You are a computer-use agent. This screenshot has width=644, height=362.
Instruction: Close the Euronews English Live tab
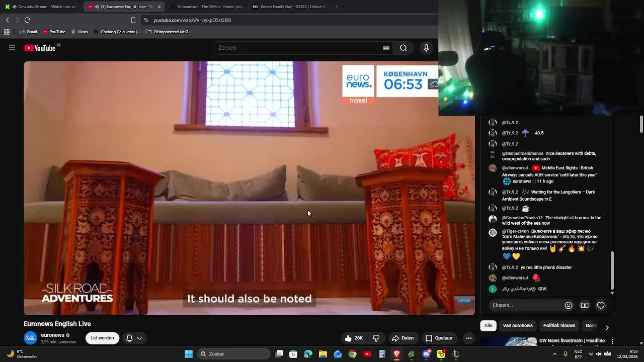click(x=159, y=7)
